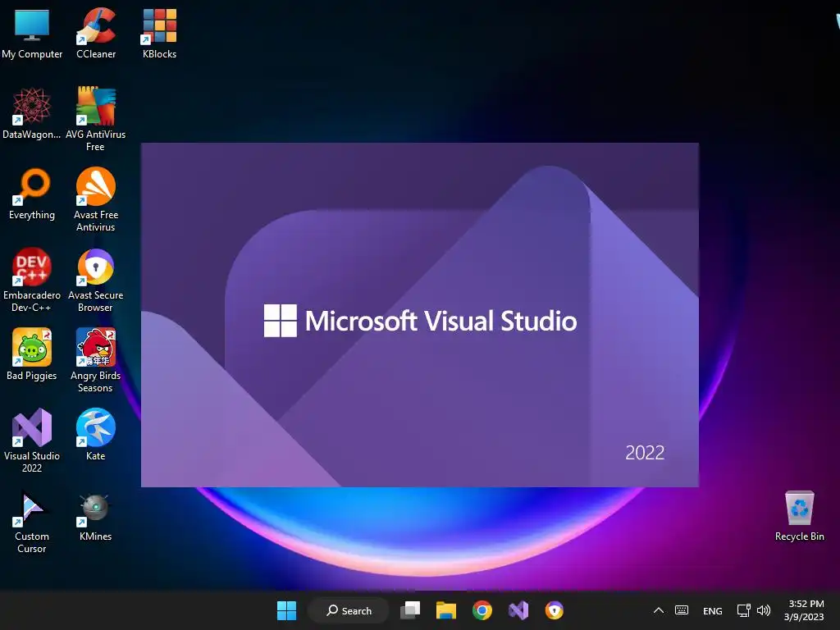Select the KBlocks desktop icon
The width and height of the screenshot is (840, 630).
click(x=159, y=33)
